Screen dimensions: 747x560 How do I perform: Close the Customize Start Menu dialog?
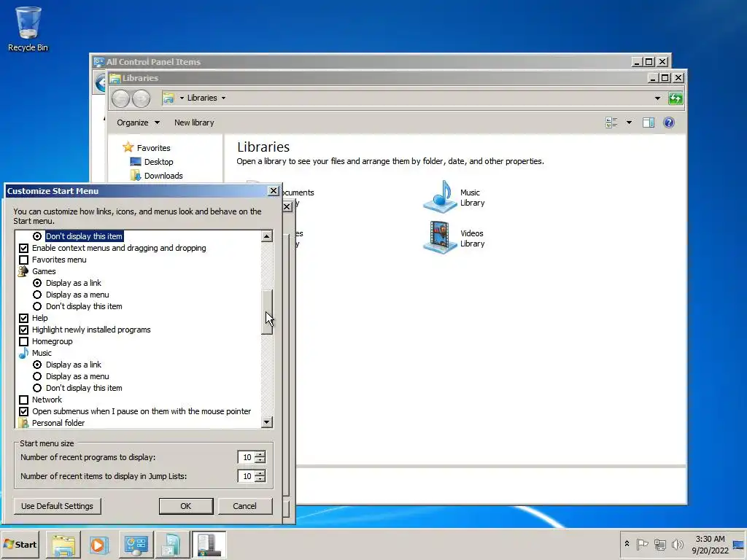(x=274, y=191)
